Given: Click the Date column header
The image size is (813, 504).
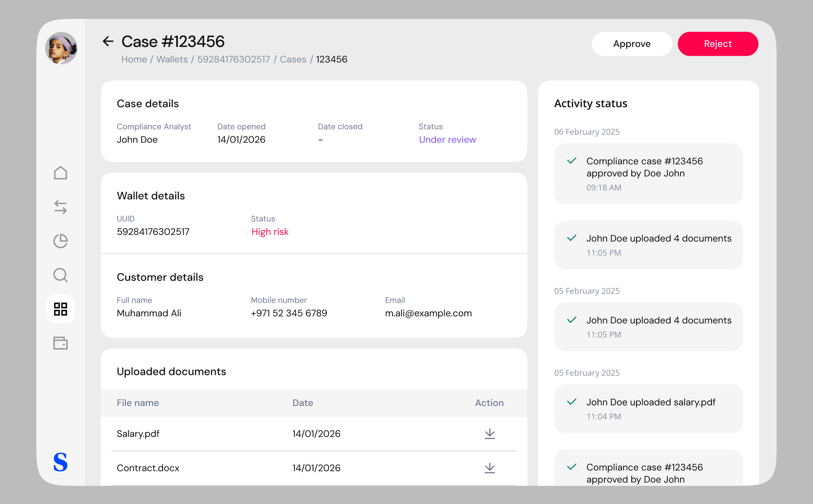Looking at the screenshot, I should point(303,403).
